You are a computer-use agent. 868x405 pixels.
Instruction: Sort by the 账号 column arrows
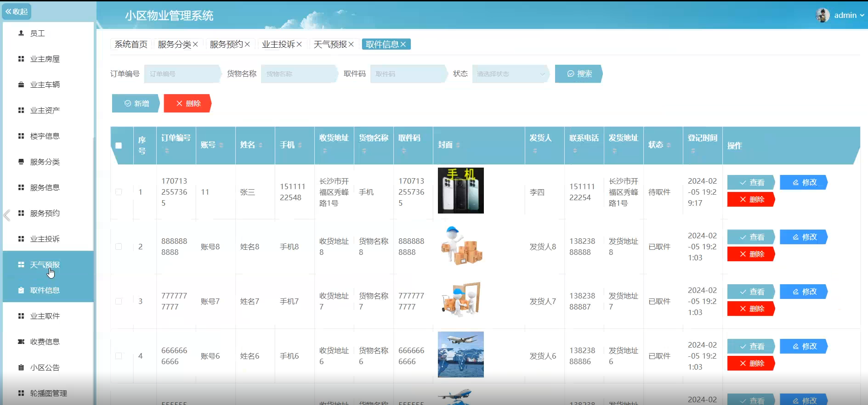click(221, 145)
